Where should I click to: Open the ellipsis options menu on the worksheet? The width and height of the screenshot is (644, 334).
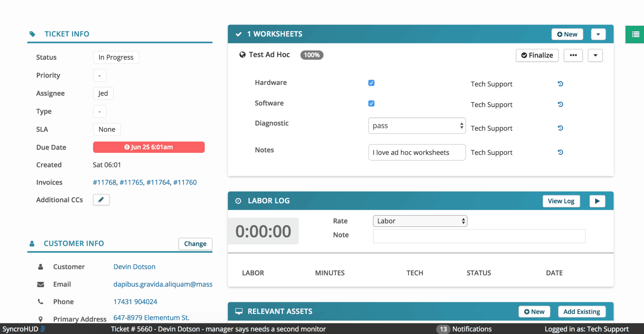point(573,55)
